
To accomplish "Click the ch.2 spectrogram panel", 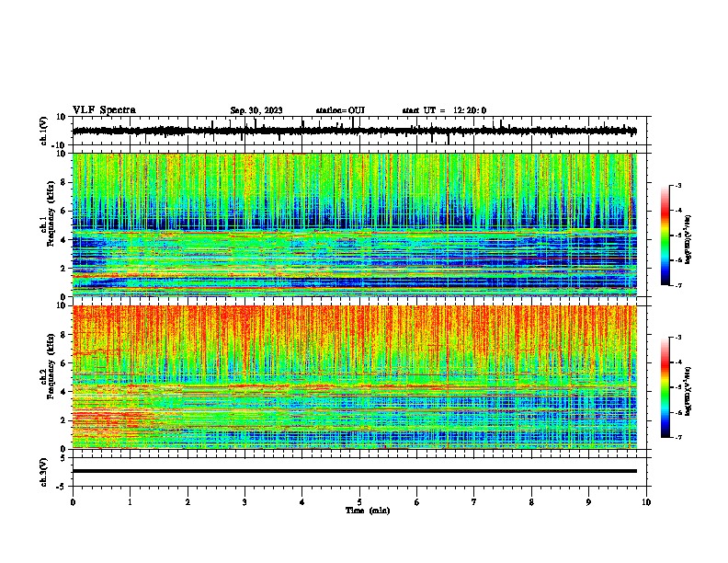I will pyautogui.click(x=355, y=377).
